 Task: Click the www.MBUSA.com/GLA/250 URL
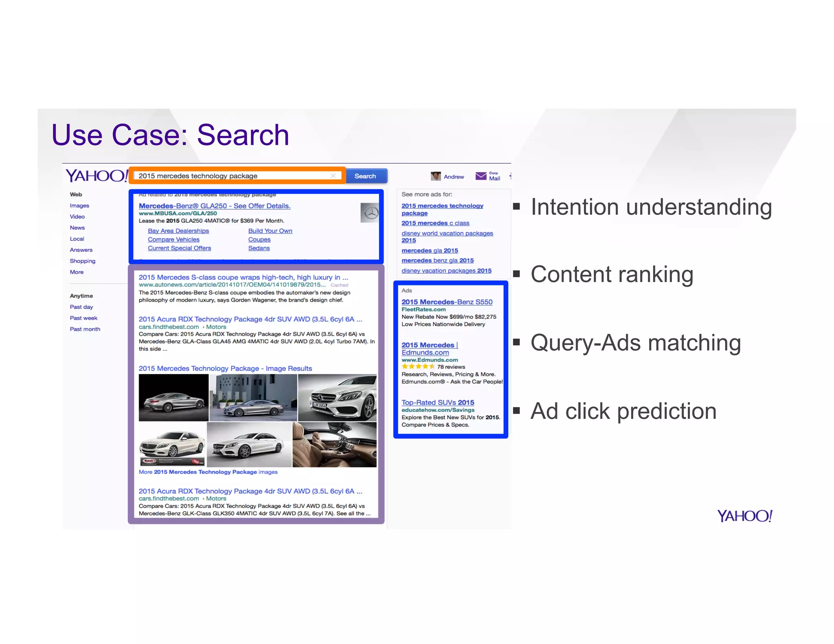(x=178, y=213)
